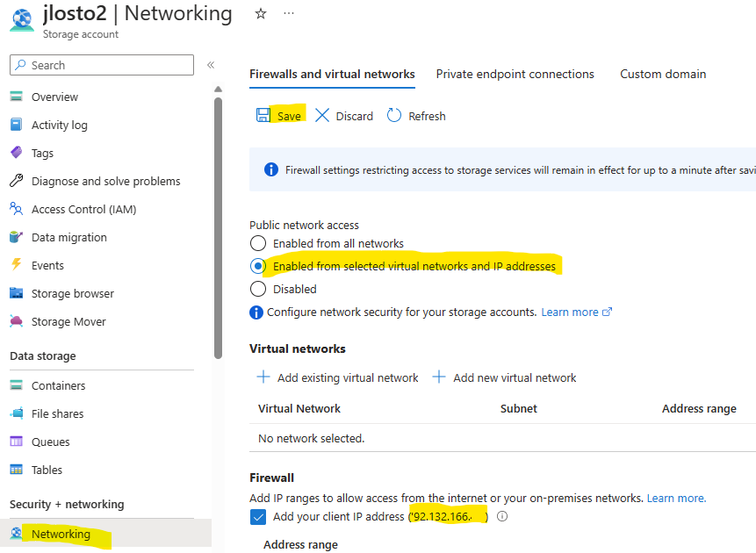Click the Discard button label
This screenshot has width=756, height=553.
point(355,116)
